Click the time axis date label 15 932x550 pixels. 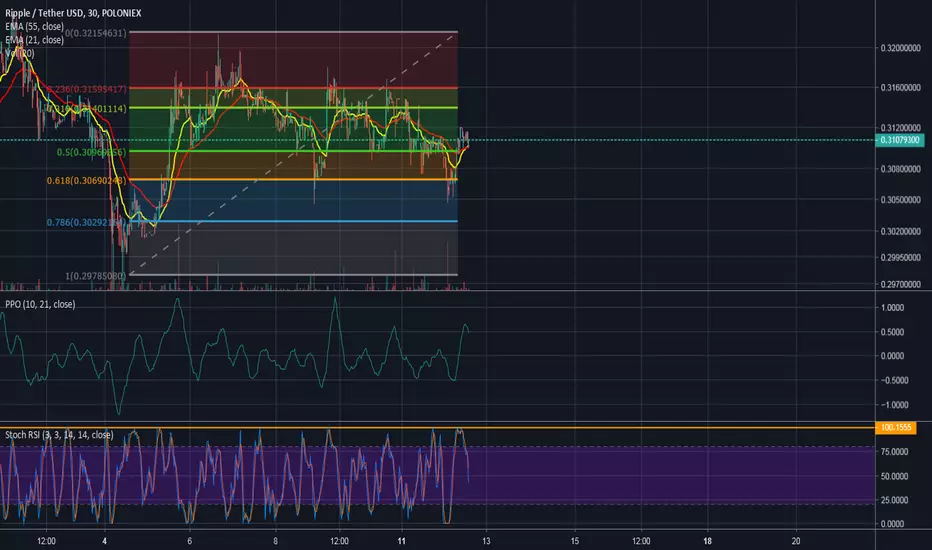click(575, 541)
